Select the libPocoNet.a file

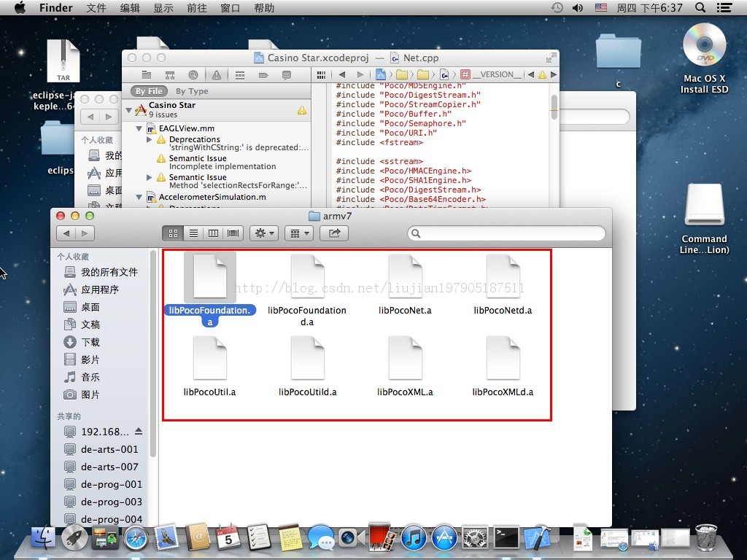[405, 285]
